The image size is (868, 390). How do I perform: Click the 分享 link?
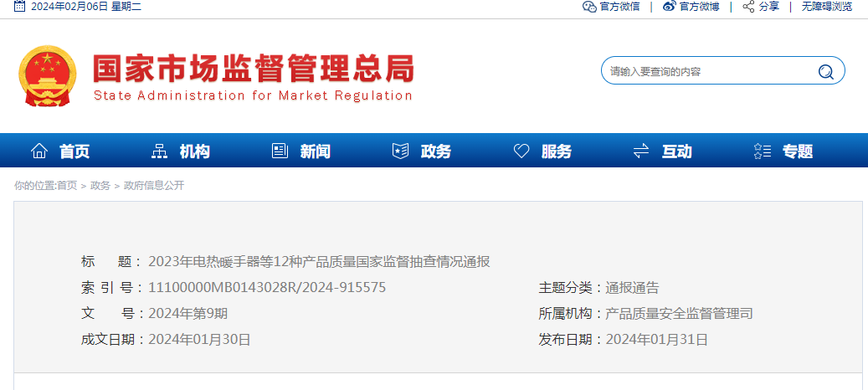[x=769, y=7]
